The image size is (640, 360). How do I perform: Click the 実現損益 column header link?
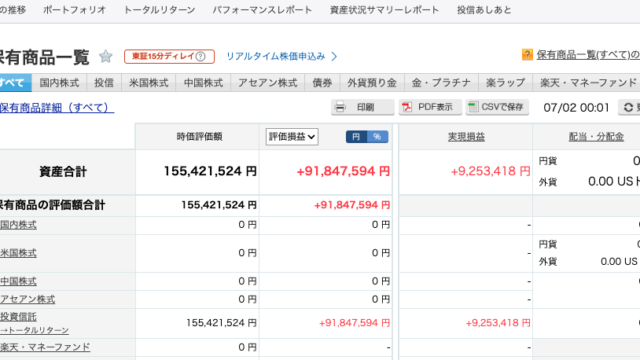pos(466,137)
